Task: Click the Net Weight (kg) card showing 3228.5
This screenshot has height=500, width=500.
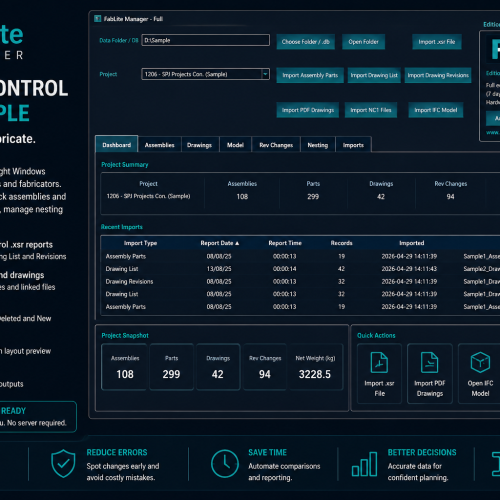Action: coord(315,367)
